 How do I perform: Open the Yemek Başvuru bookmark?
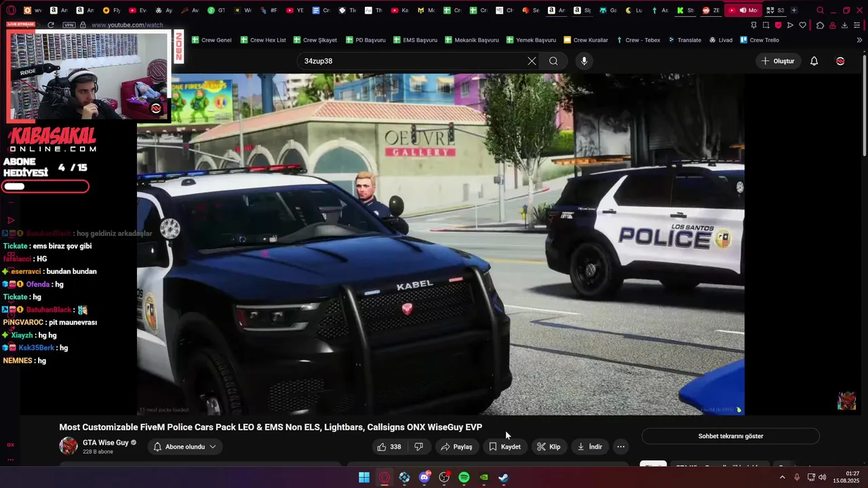click(x=531, y=40)
